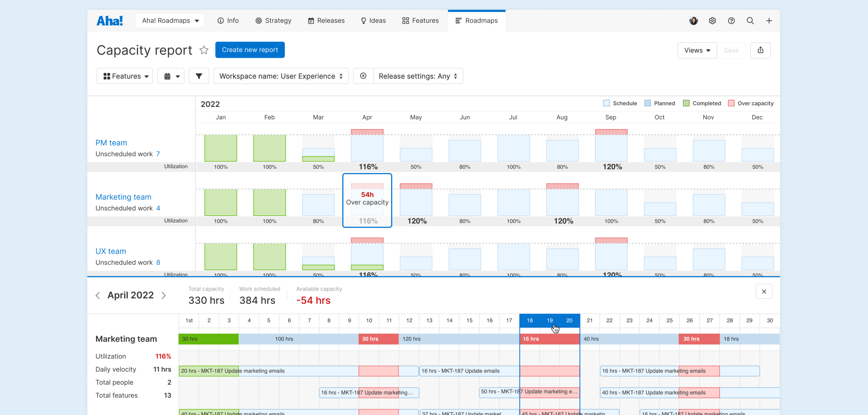This screenshot has width=868, height=415.
Task: Switch to the Releases tab
Action: tap(326, 20)
